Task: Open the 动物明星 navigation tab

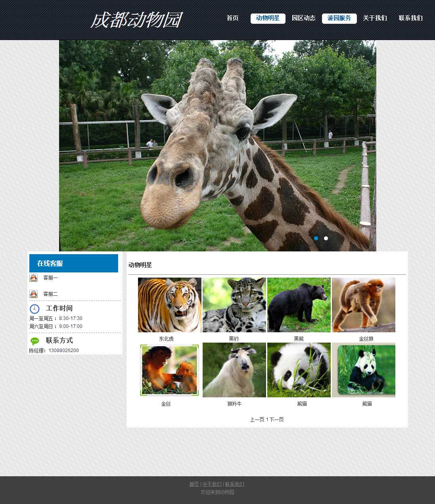Action: (268, 18)
